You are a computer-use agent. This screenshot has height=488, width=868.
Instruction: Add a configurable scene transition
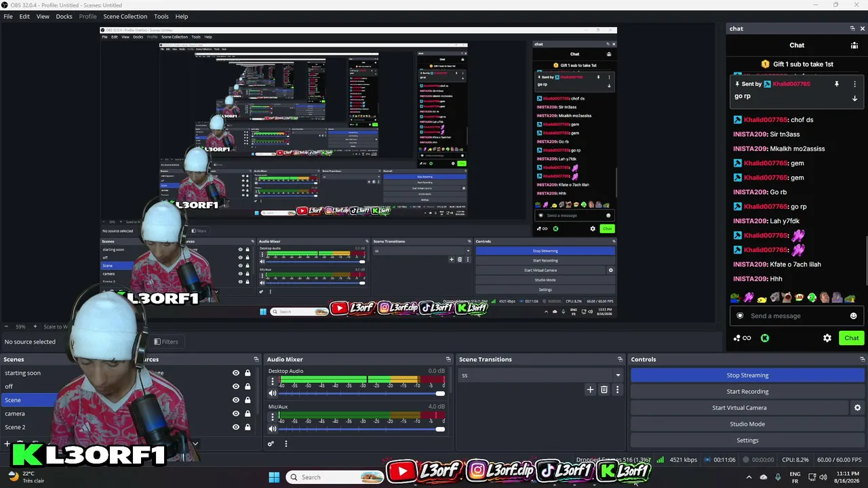590,390
